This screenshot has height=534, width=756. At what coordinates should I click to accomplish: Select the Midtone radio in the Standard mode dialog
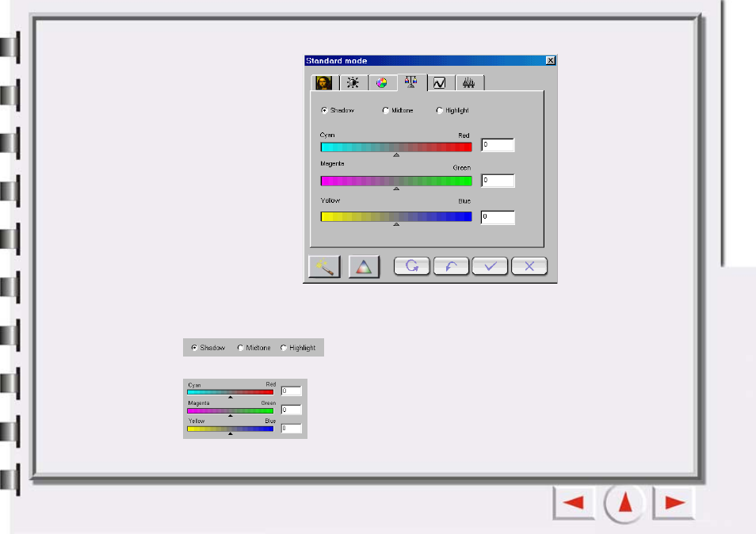tap(386, 110)
